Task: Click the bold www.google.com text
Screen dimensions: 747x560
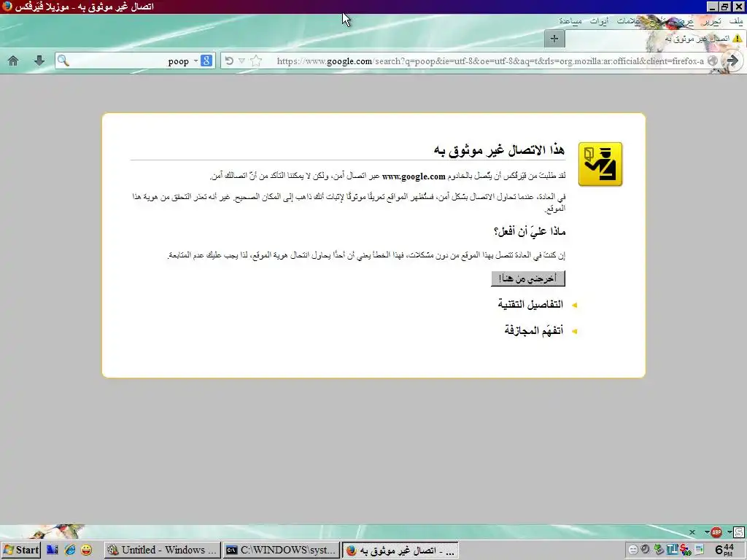Action: tap(414, 176)
